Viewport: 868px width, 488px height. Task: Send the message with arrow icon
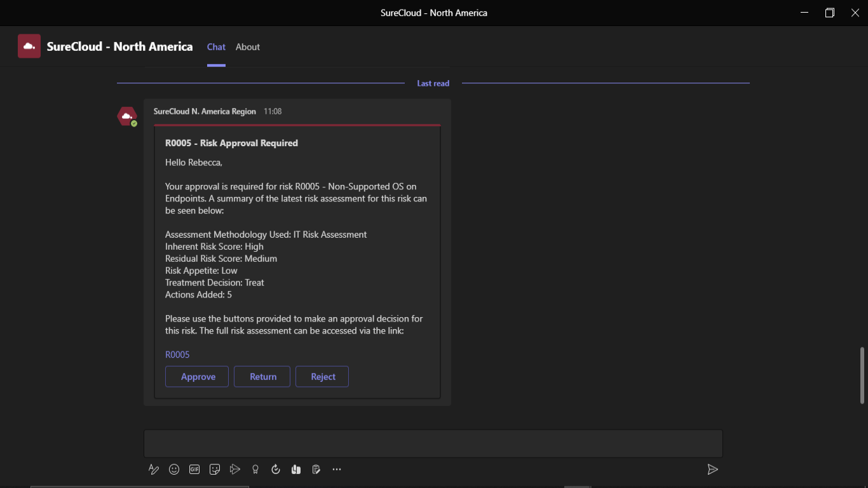[712, 470]
